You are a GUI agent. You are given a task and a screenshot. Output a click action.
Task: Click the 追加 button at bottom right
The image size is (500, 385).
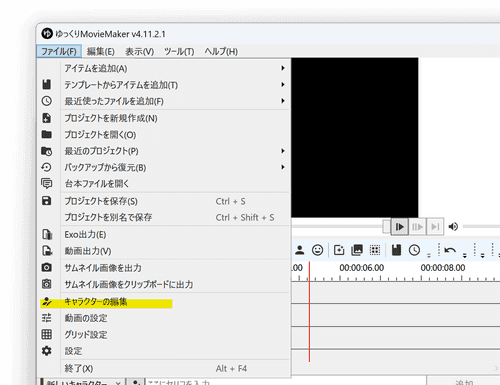464,382
